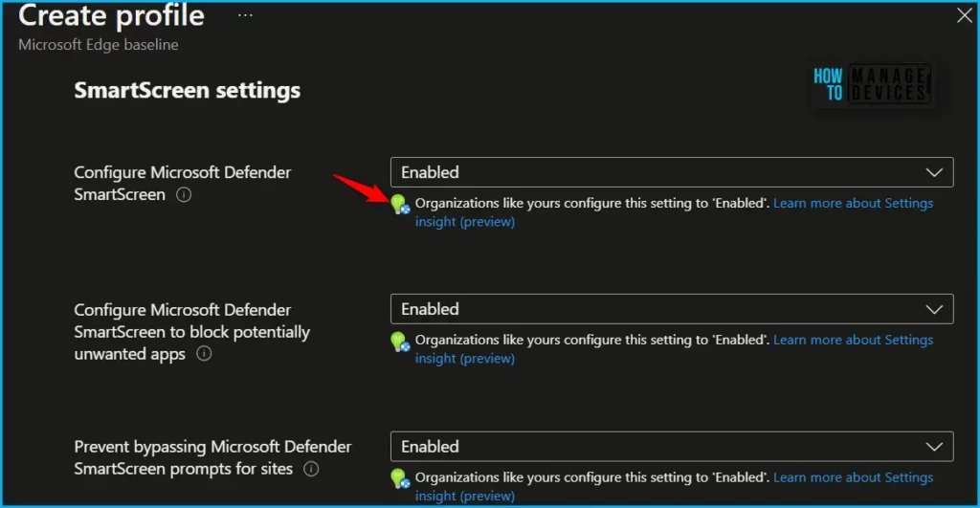Click lightbulb insight icon under Prevent bypassing SmartScreen prompts
The width and height of the screenshot is (980, 508).
[400, 478]
